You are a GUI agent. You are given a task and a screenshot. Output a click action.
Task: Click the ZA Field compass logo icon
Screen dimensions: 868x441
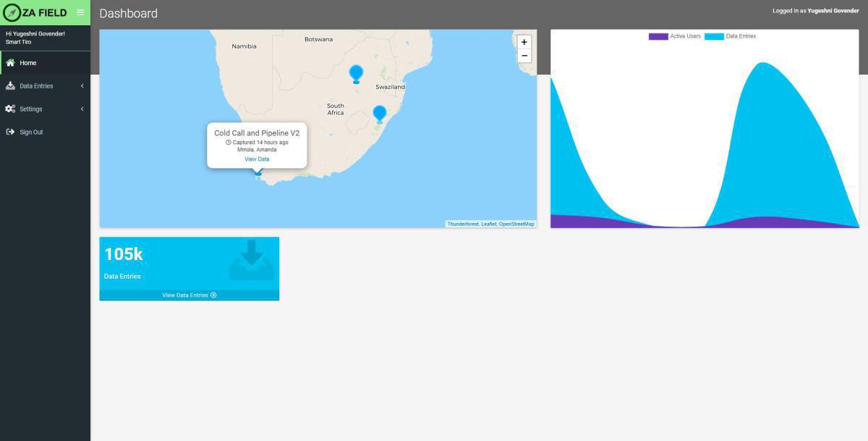click(12, 12)
